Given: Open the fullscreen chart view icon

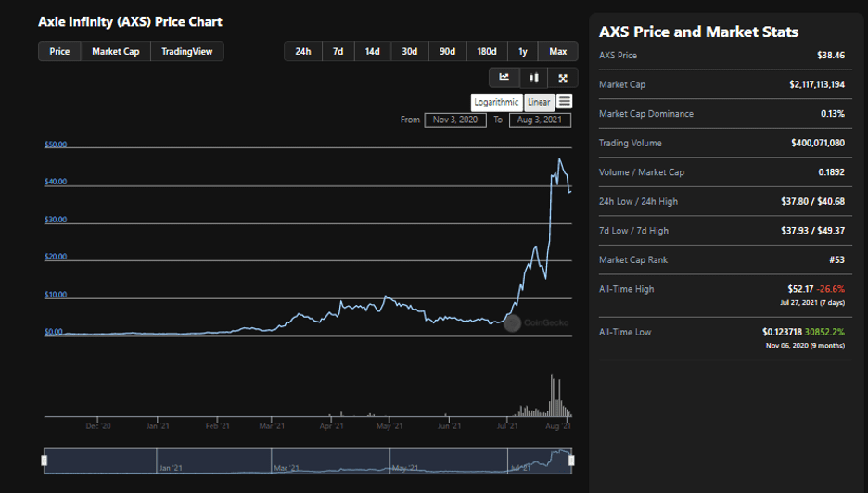Looking at the screenshot, I should click(563, 78).
